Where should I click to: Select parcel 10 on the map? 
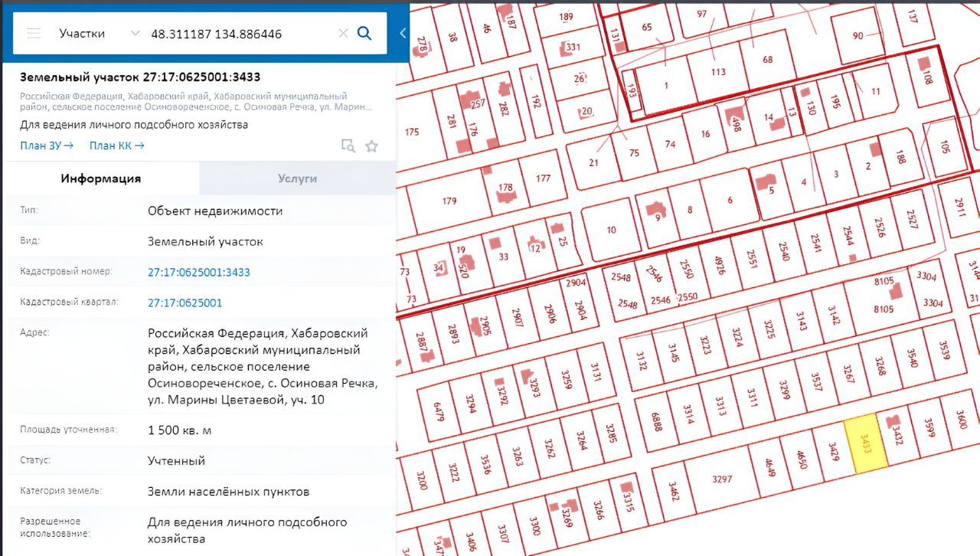[611, 230]
